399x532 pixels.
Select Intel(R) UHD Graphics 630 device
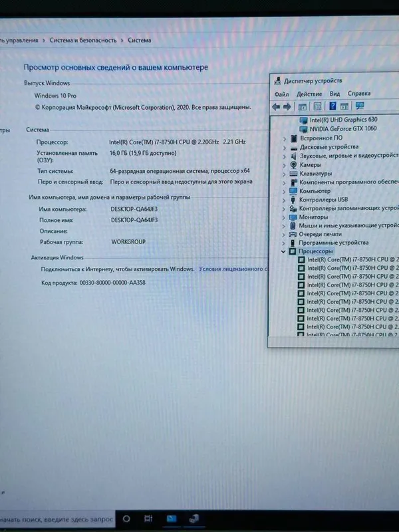[x=343, y=120]
